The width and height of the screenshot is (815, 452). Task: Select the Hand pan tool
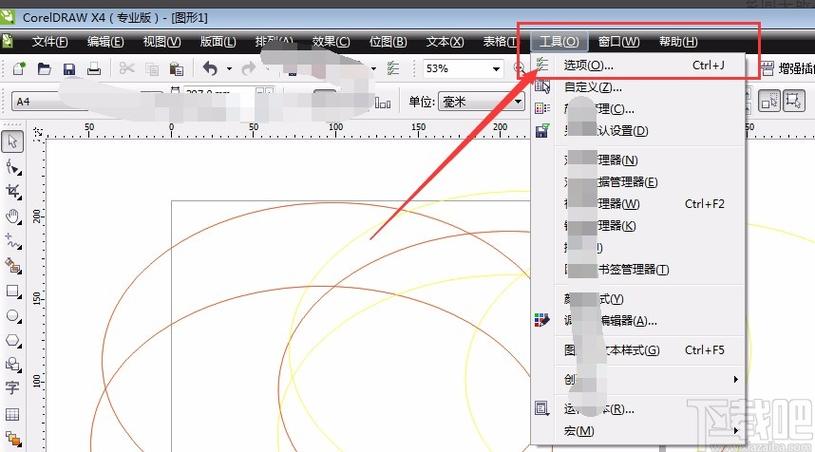[x=13, y=216]
